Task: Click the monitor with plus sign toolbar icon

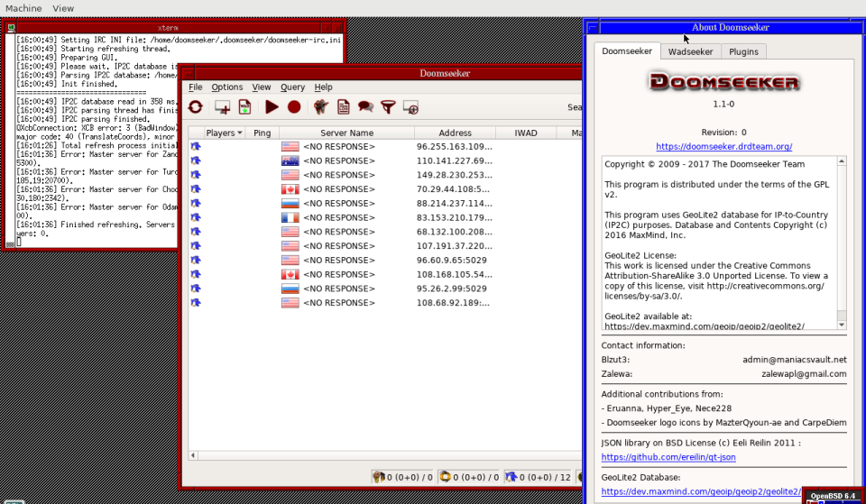Action: (x=221, y=107)
